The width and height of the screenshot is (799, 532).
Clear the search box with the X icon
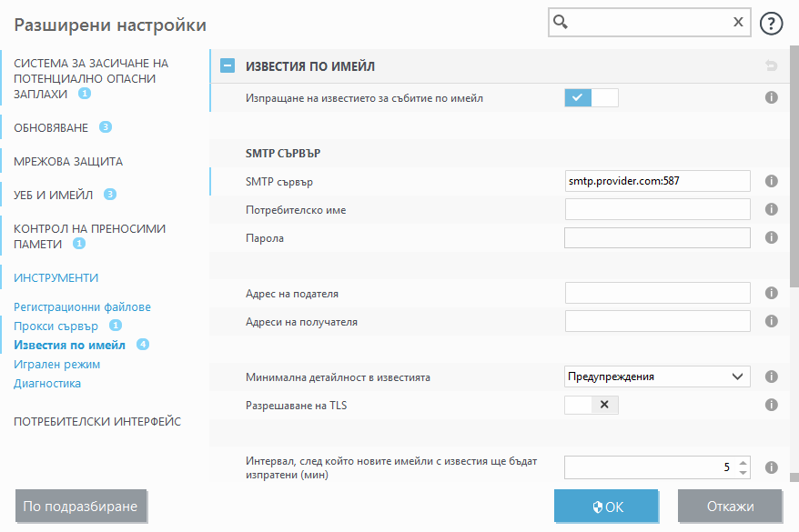point(738,21)
